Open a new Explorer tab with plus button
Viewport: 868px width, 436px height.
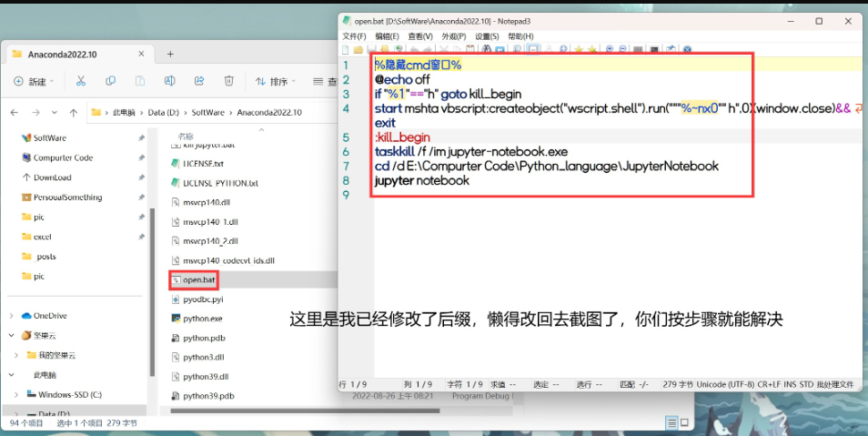coord(170,54)
